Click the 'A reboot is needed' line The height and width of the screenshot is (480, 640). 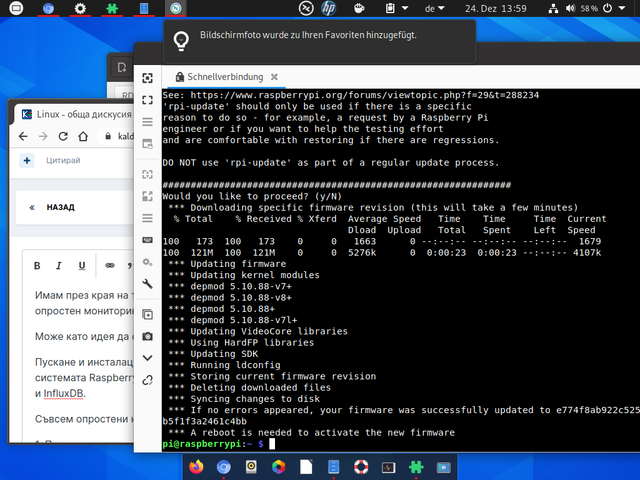click(311, 433)
